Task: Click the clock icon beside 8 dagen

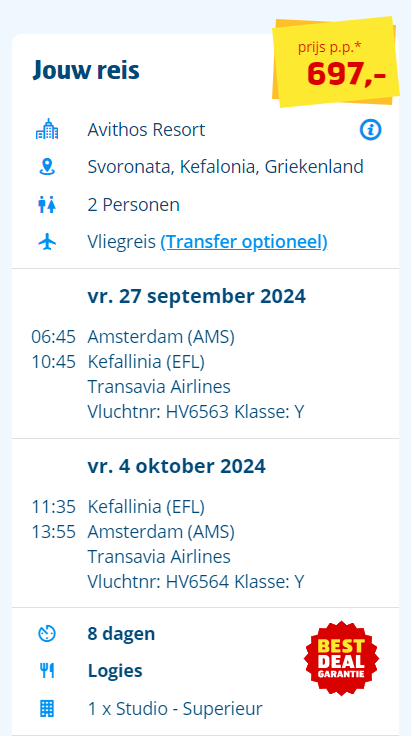Action: pos(47,634)
